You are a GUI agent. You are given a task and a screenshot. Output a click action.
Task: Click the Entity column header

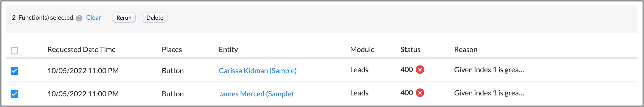pyautogui.click(x=228, y=50)
